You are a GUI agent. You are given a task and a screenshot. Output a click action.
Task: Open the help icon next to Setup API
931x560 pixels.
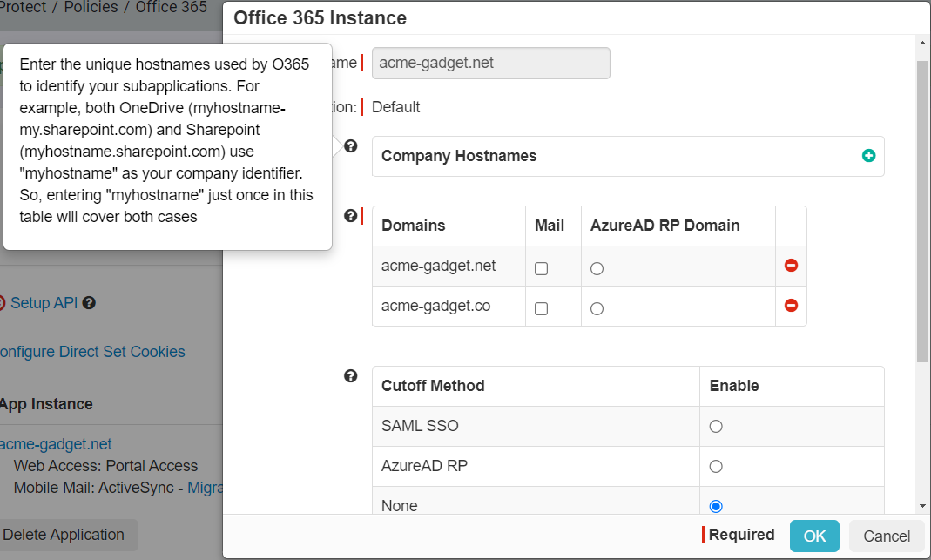(x=89, y=303)
